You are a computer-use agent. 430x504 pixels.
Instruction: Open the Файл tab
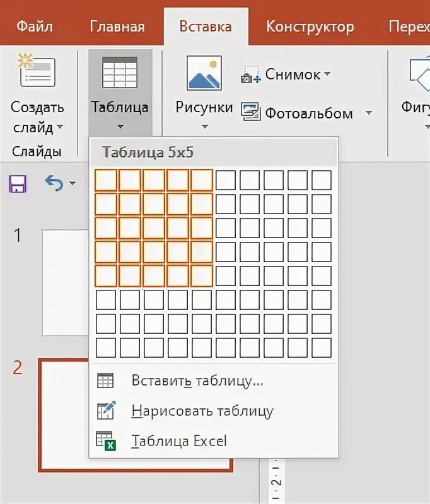pyautogui.click(x=34, y=26)
